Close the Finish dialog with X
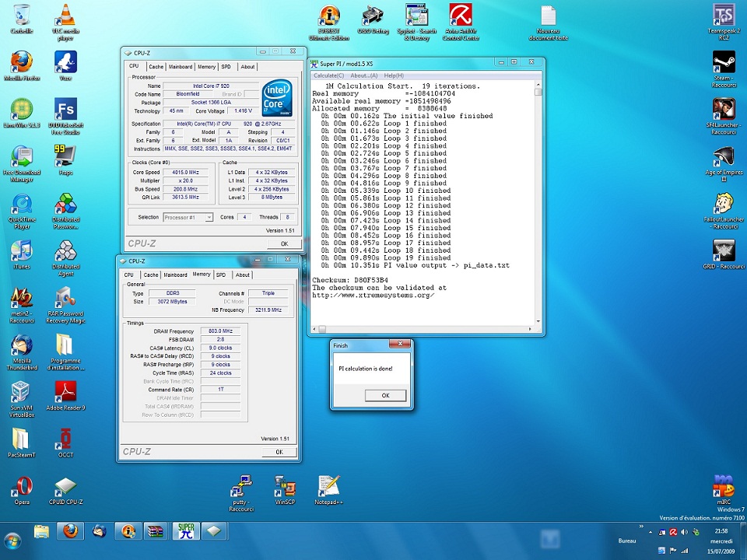Image resolution: width=747 pixels, height=560 pixels. pyautogui.click(x=400, y=344)
